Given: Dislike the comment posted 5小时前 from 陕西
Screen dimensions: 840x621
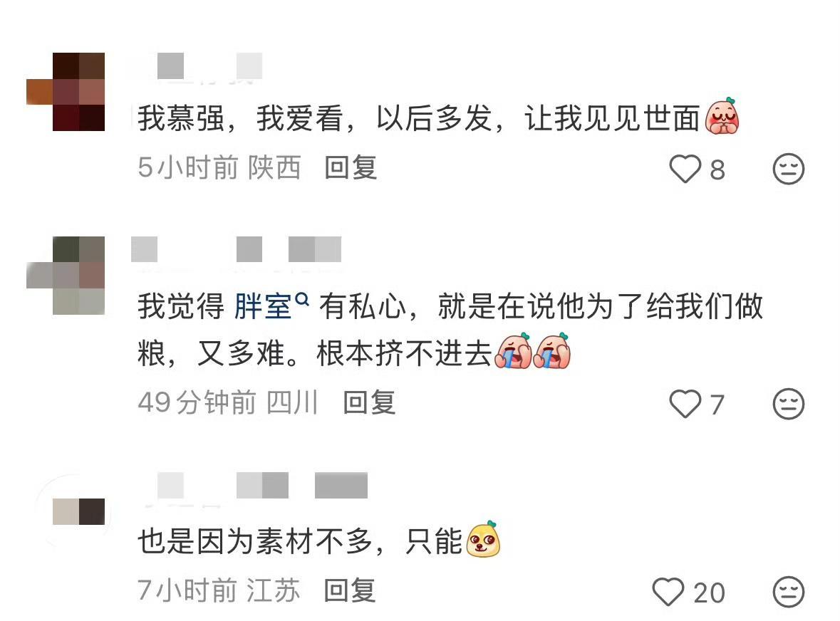Looking at the screenshot, I should point(789,169).
